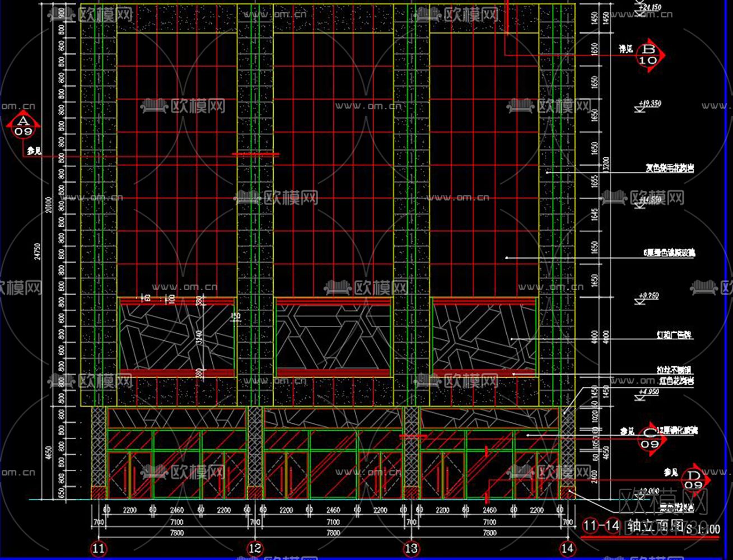Click the 24750 overall height dimension
The image size is (733, 560).
[x=38, y=250]
